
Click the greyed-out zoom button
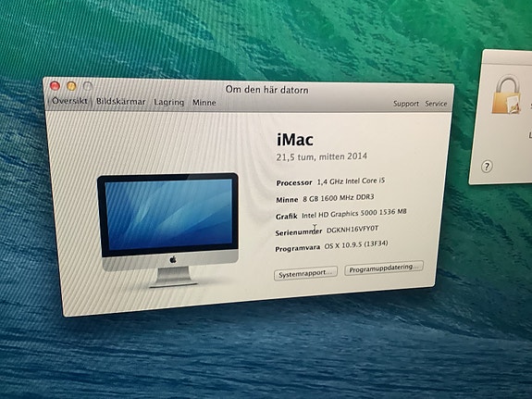point(88,86)
